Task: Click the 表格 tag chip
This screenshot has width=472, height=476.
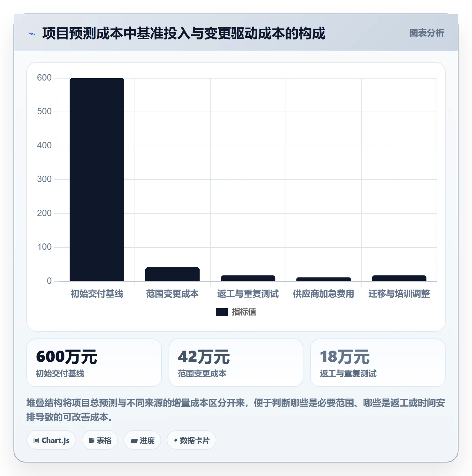Action: point(100,440)
